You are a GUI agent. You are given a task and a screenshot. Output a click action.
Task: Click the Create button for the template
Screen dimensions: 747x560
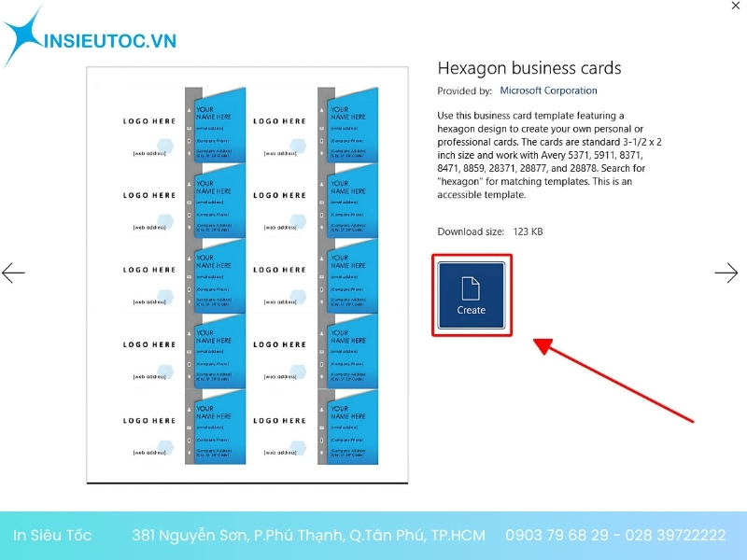[x=472, y=296]
